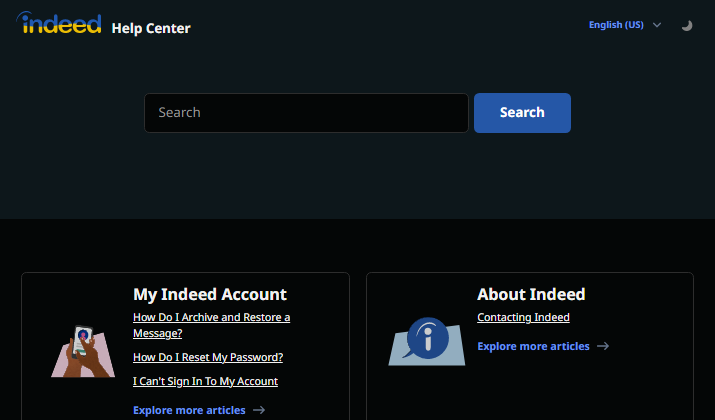Open I Can't Sign In To My Account
This screenshot has width=715, height=420.
pyautogui.click(x=205, y=381)
